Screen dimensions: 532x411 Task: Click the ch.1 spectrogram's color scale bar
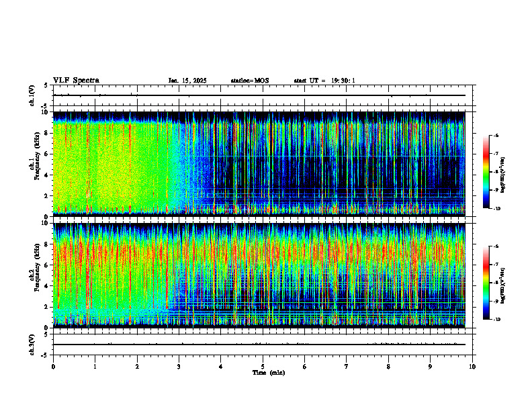coord(486,172)
